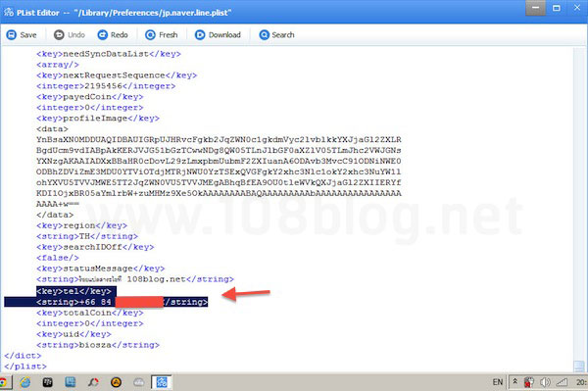Image resolution: width=588 pixels, height=391 pixels.
Task: Download the plist file
Action: [218, 35]
